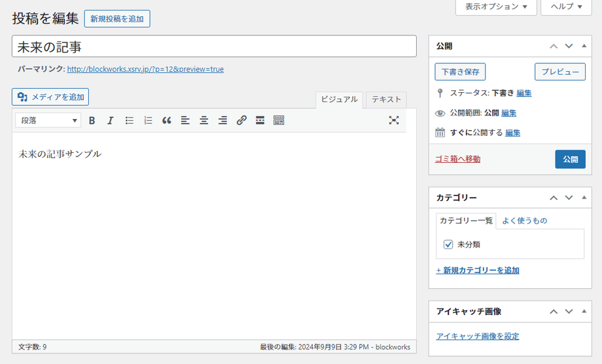Publish the post with 公開 button
Image resolution: width=602 pixels, height=364 pixels.
coord(570,159)
